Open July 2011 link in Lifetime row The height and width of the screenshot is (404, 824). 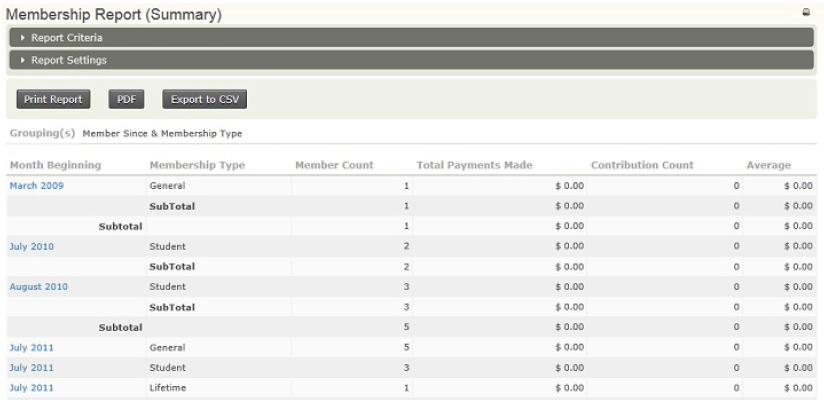click(31, 388)
